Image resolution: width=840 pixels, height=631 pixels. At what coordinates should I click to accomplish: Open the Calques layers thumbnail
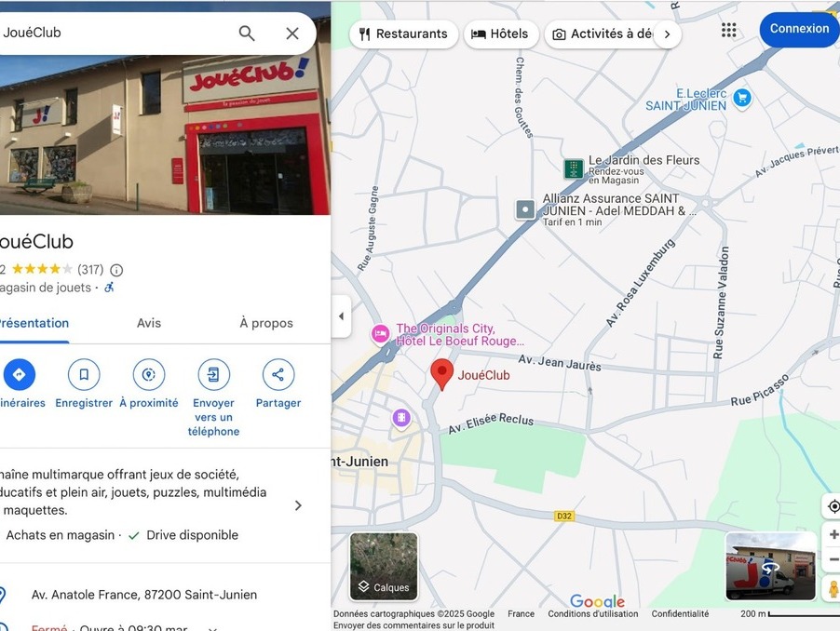(x=384, y=566)
